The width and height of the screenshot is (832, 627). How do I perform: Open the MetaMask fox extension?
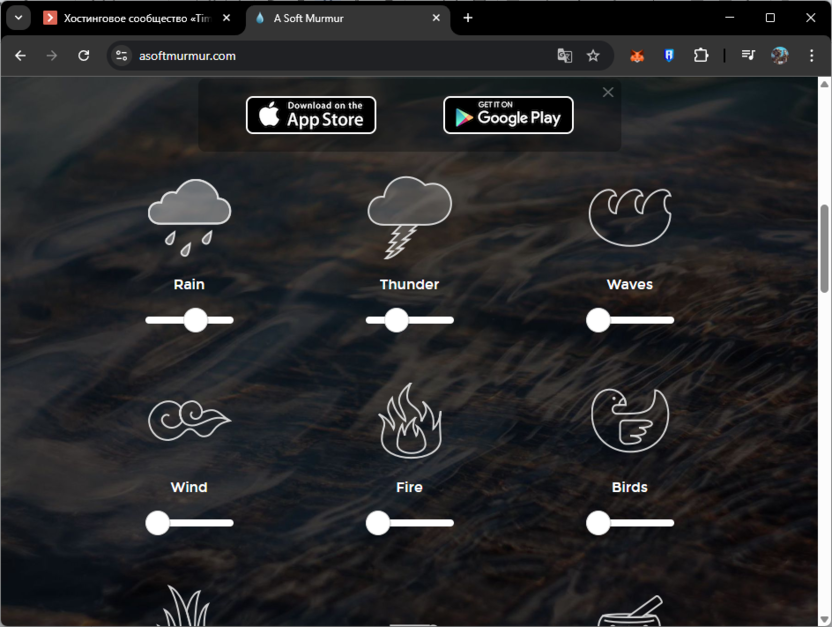pos(637,56)
